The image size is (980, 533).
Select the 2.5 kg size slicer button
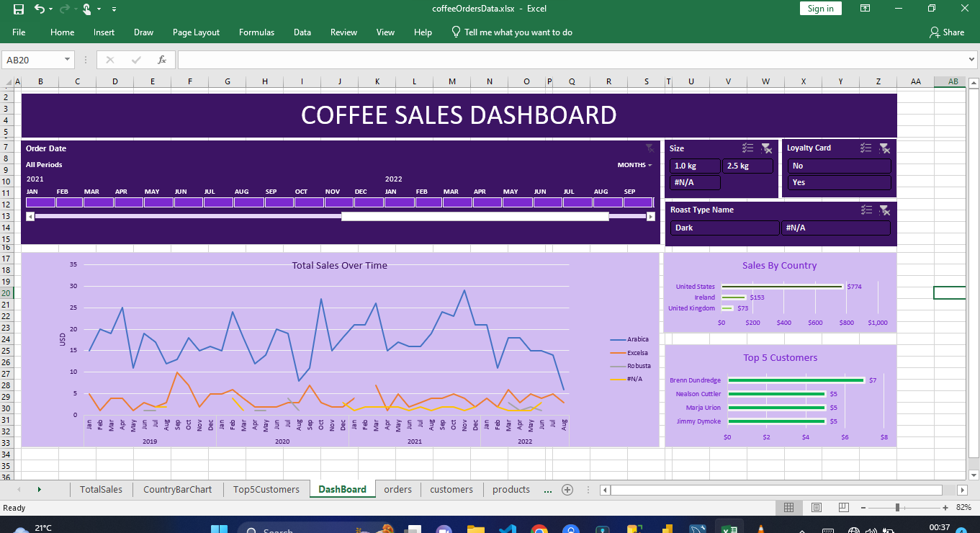tap(747, 166)
